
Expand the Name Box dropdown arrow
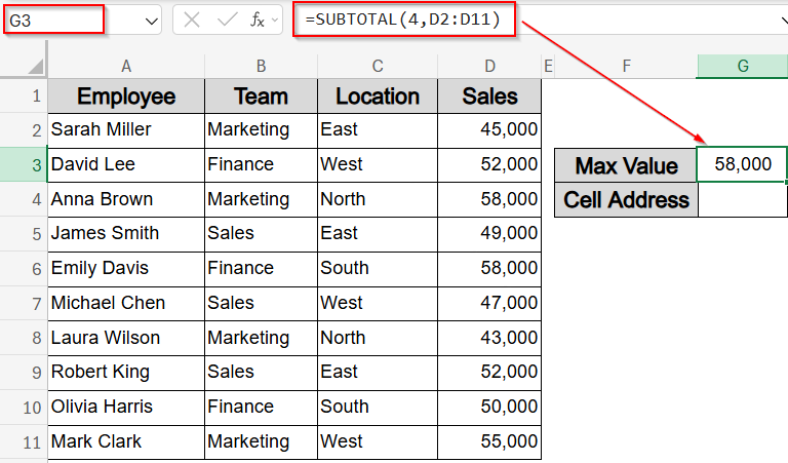151,20
